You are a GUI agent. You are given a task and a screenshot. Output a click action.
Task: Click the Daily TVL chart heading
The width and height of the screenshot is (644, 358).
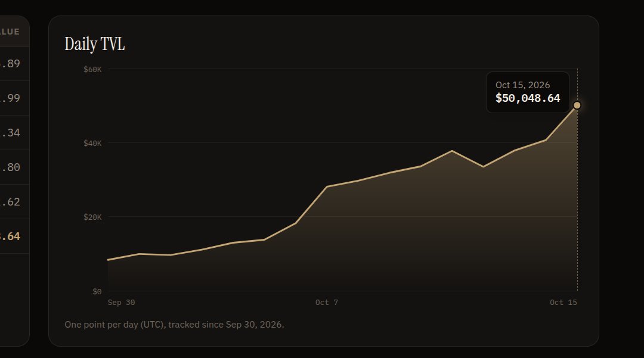94,44
